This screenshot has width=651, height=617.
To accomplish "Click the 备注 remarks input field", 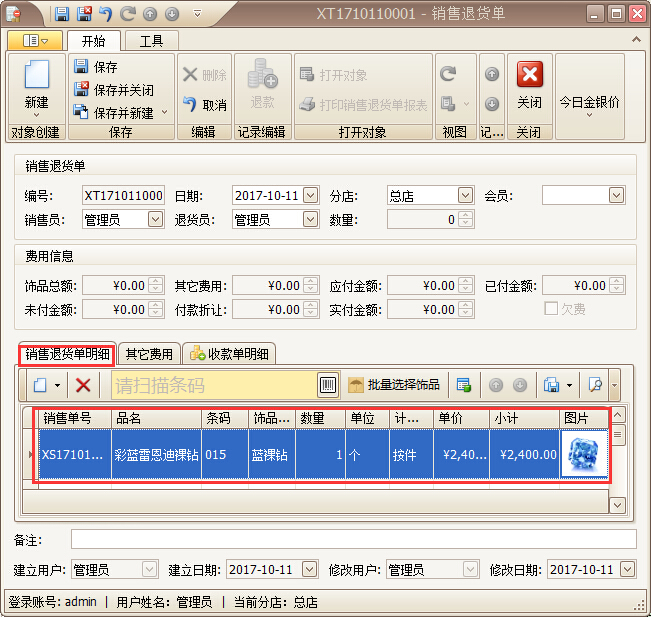I will (339, 540).
